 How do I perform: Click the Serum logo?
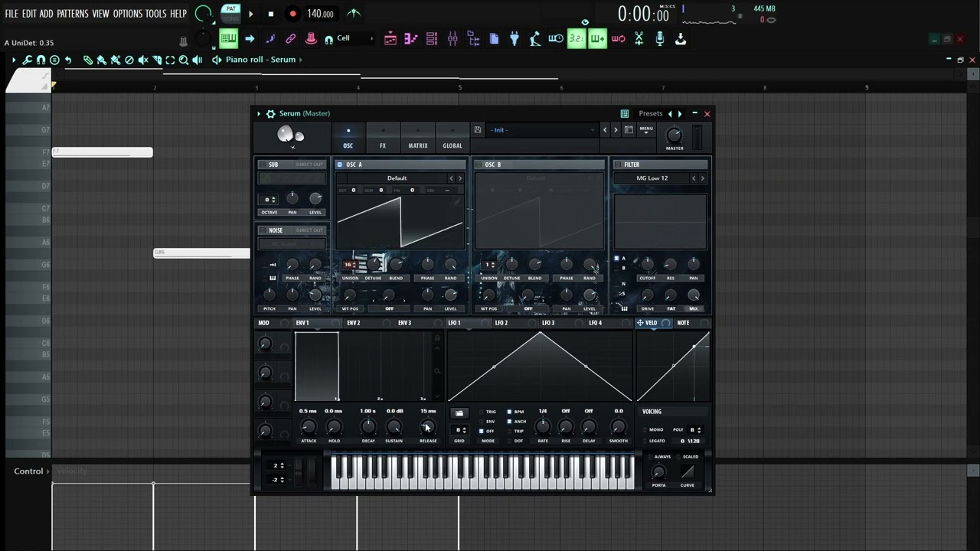tap(290, 135)
